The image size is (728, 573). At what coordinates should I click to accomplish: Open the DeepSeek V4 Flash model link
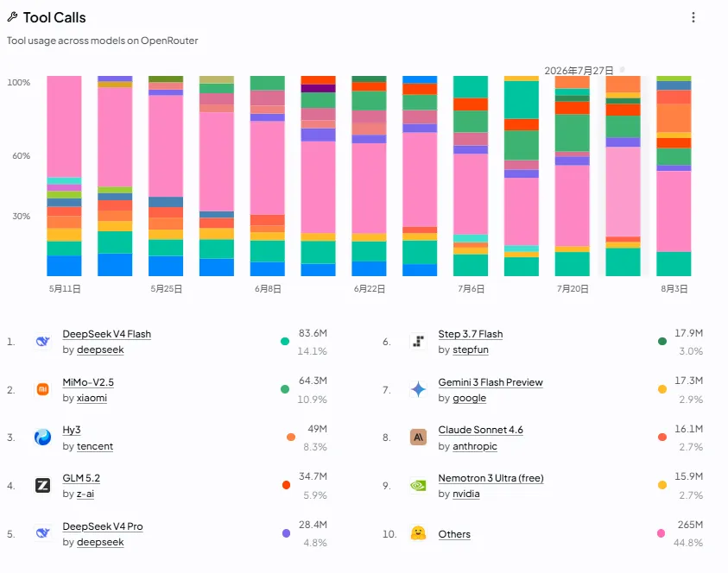click(x=107, y=334)
